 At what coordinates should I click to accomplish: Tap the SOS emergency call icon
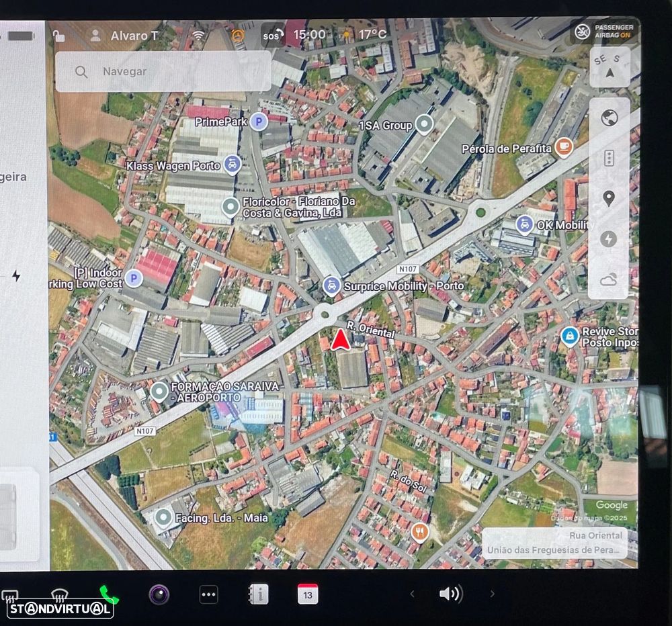[x=273, y=35]
